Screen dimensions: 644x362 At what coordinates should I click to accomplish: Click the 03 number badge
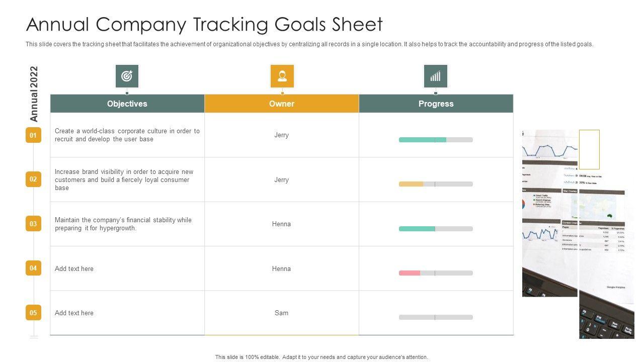33,224
